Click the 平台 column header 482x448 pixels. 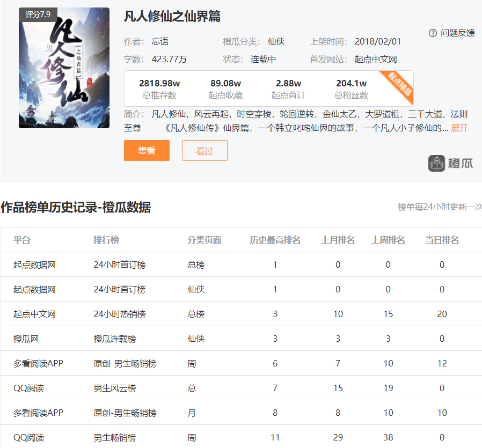(22, 240)
